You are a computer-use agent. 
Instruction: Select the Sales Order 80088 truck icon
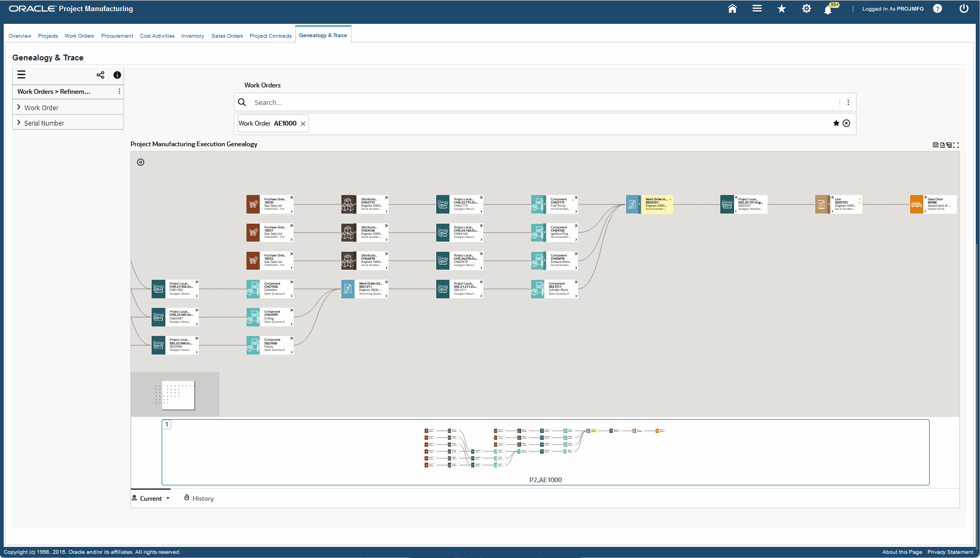[917, 205]
